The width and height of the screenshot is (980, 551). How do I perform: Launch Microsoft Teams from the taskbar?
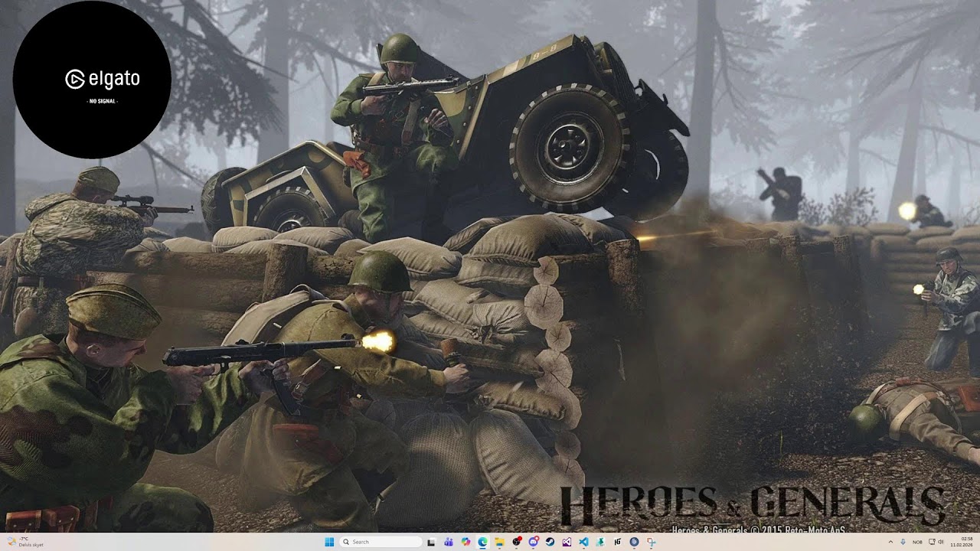(449, 542)
